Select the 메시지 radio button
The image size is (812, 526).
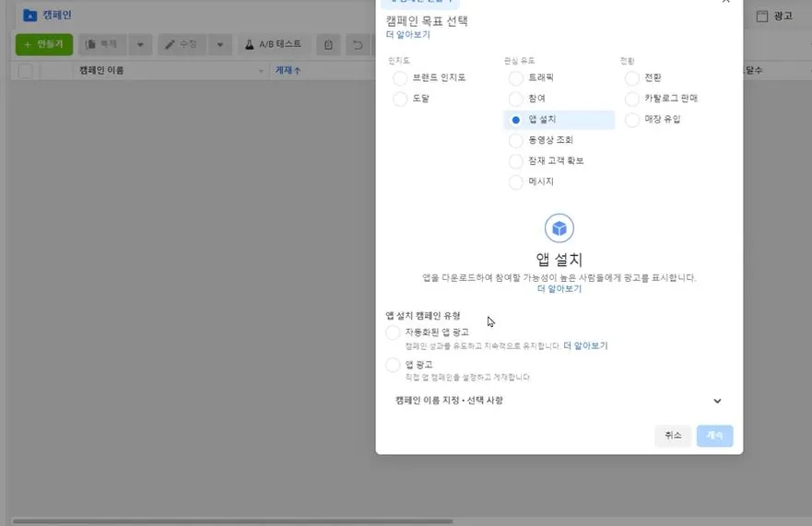pos(516,181)
